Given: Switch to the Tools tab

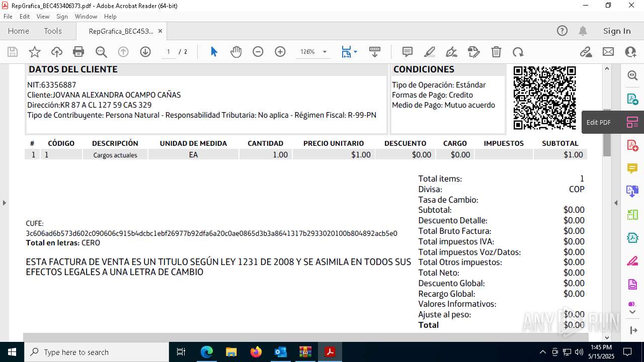Looking at the screenshot, I should coord(53,31).
